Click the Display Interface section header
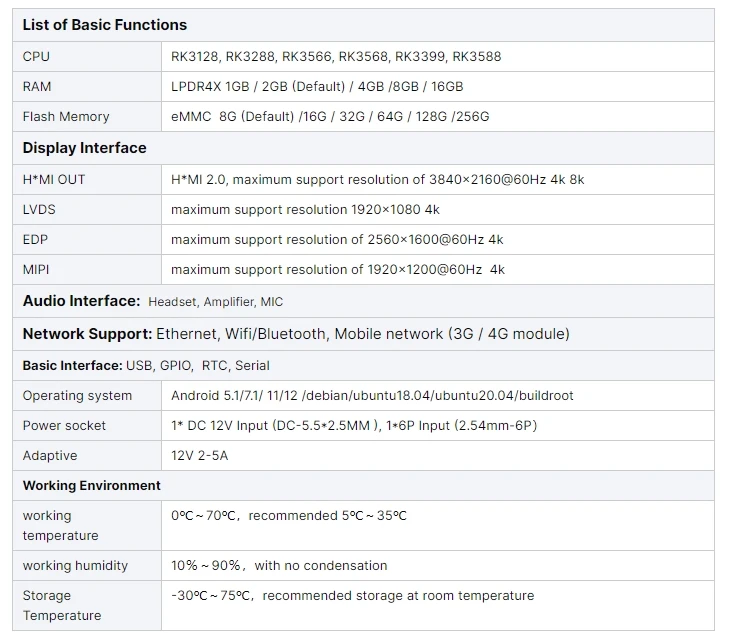The width and height of the screenshot is (729, 644). point(85,148)
